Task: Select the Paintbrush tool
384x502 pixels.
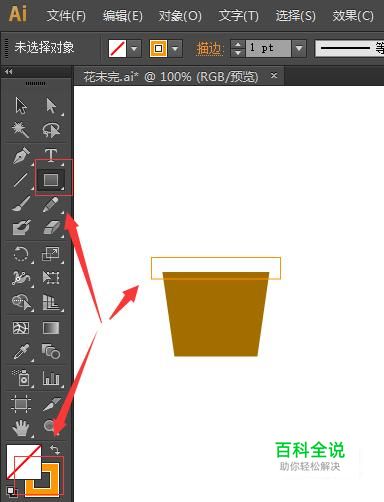Action: click(x=21, y=204)
